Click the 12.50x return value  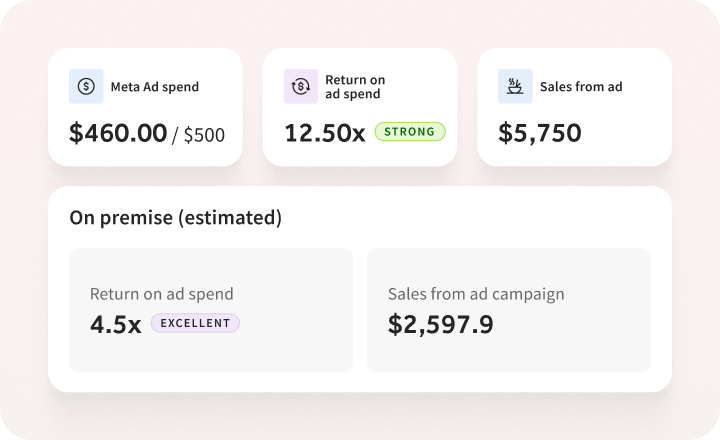point(325,133)
